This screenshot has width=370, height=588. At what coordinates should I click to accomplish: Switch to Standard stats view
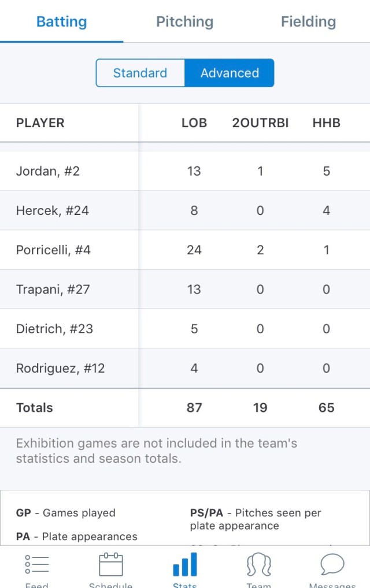click(140, 73)
